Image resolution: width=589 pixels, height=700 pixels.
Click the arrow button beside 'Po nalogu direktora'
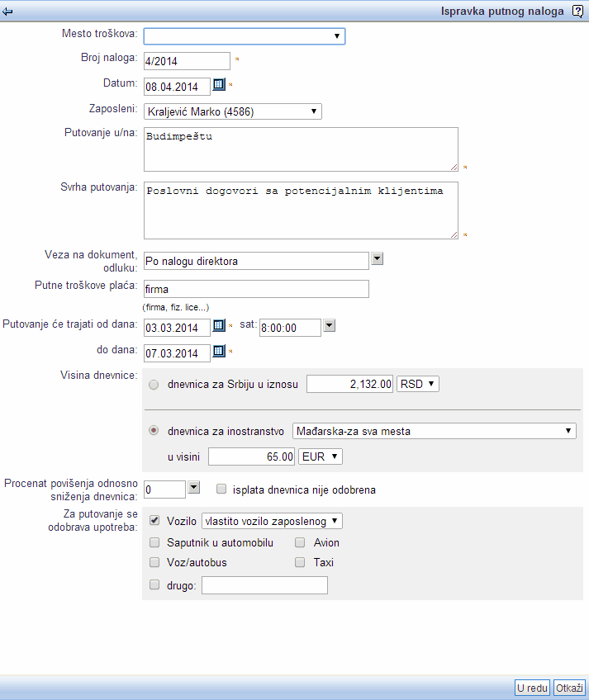pyautogui.click(x=378, y=258)
